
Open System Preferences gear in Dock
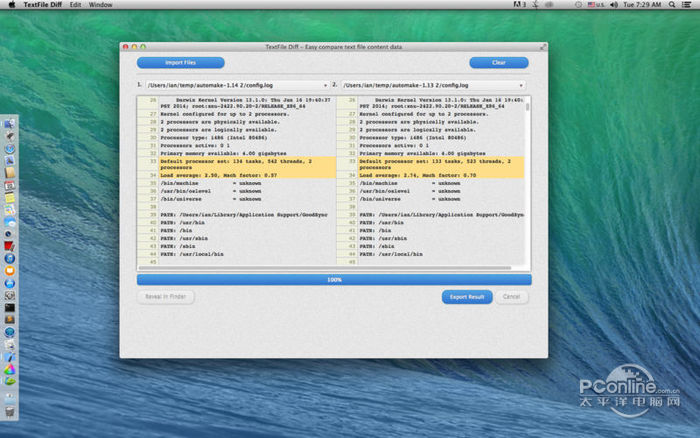[9, 296]
